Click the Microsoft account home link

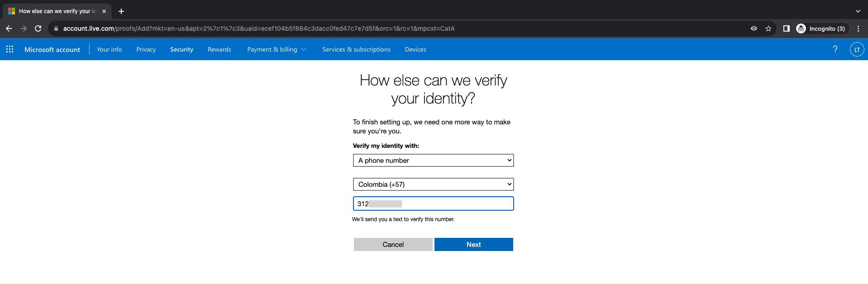tap(52, 49)
